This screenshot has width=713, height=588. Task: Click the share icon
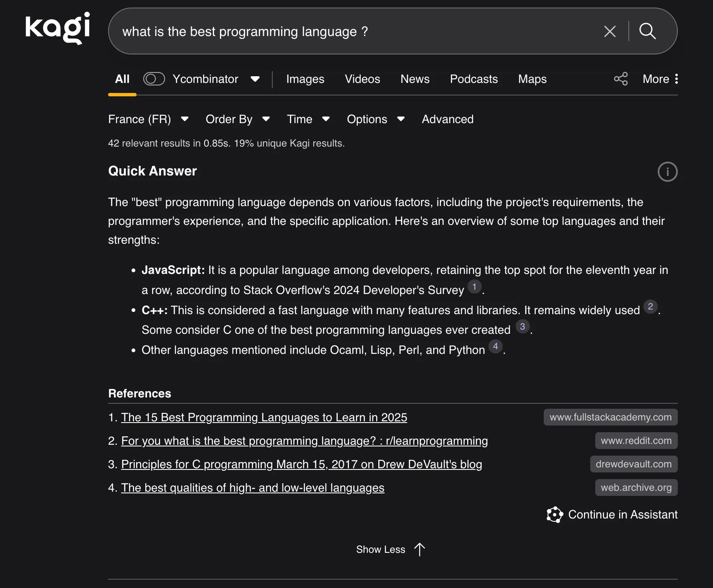click(620, 79)
